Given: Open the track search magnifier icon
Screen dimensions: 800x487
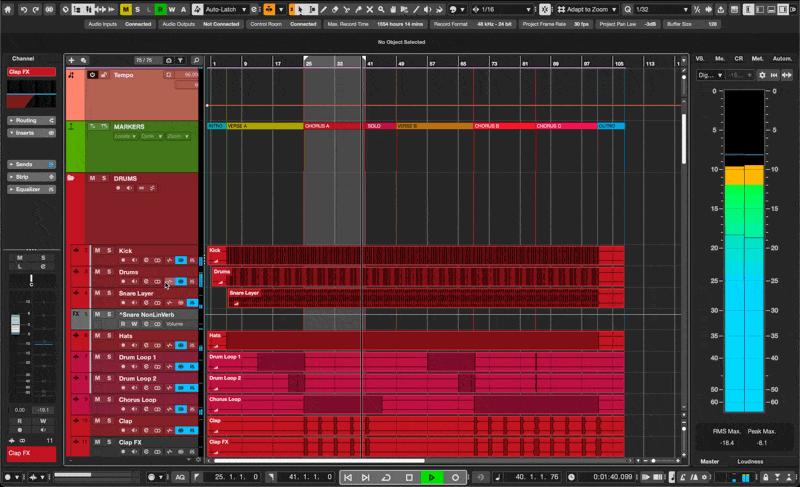Looking at the screenshot, I should [x=196, y=60].
